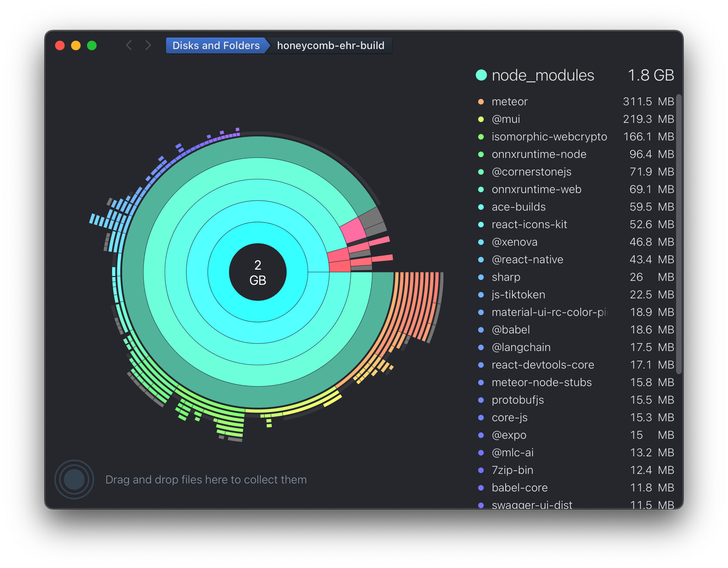Open the @cornerstonejs list item
Viewport: 728px width, 568px height.
(x=531, y=172)
